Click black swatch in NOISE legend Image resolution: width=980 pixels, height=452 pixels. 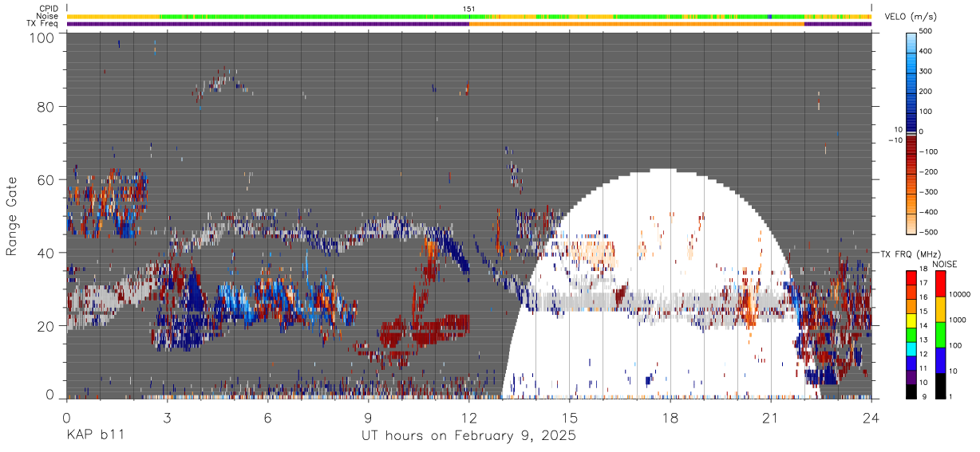940,386
